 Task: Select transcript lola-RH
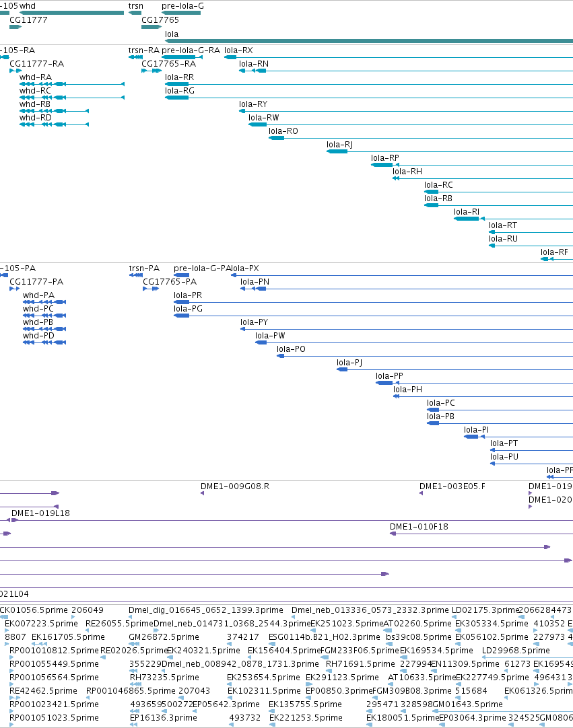pos(483,178)
